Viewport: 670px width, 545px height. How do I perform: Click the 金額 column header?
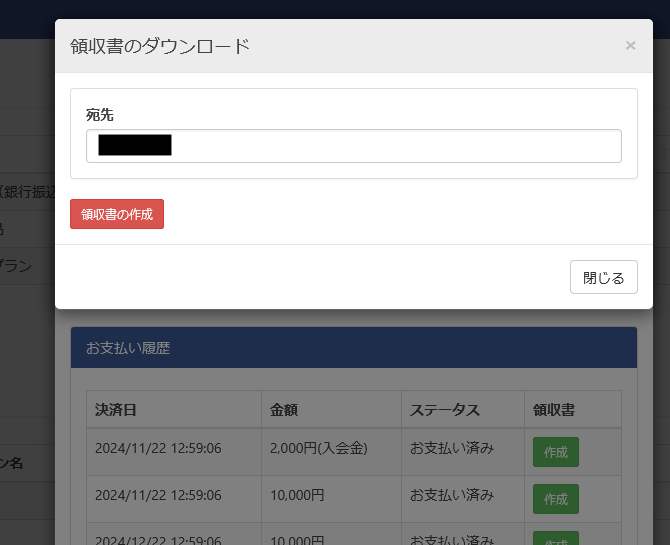285,410
